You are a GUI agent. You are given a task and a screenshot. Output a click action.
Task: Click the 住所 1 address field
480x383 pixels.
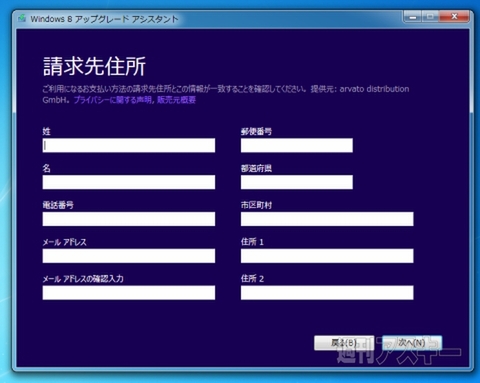327,256
